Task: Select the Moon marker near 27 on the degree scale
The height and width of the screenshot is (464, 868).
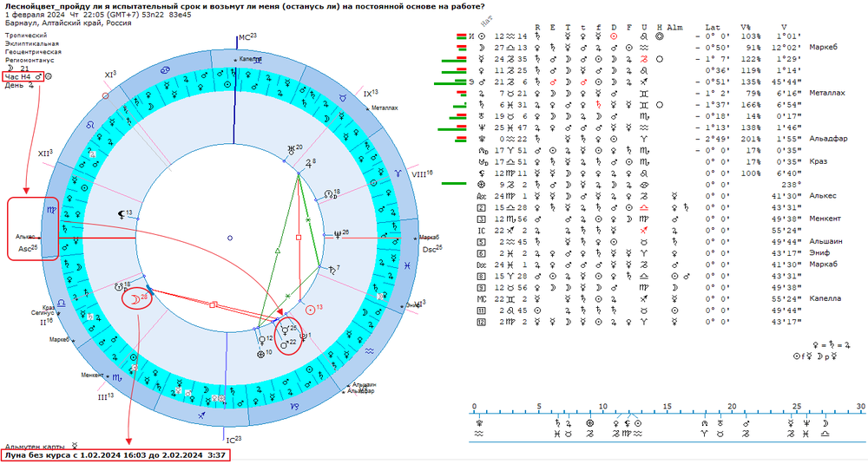Action: (x=825, y=423)
